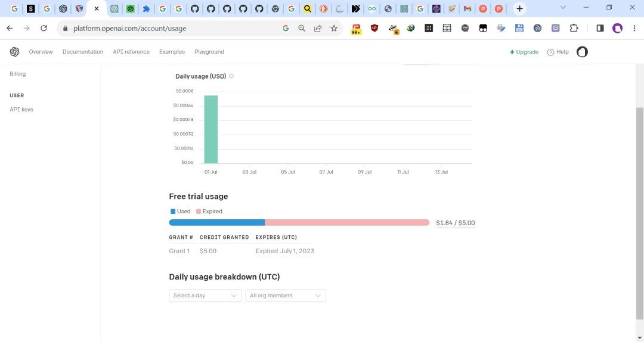This screenshot has height=342, width=644.
Task: Click the pink Expired legend swatch
Action: pos(199,212)
